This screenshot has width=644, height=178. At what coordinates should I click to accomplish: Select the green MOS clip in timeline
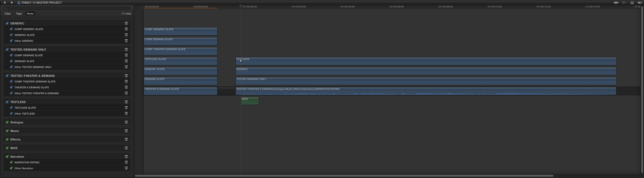250,101
